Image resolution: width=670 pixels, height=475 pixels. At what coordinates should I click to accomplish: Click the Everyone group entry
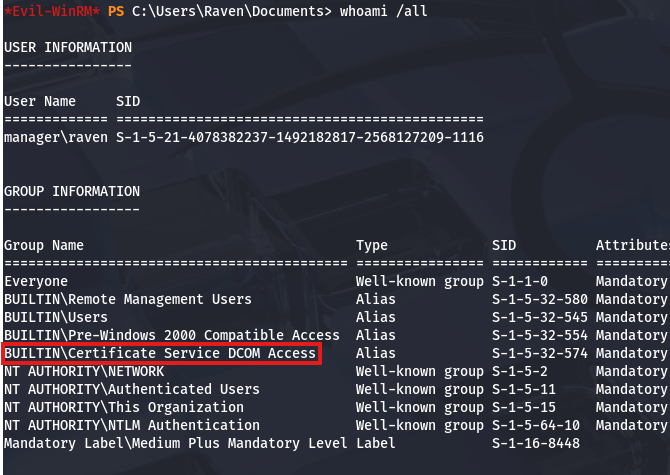tap(35, 281)
